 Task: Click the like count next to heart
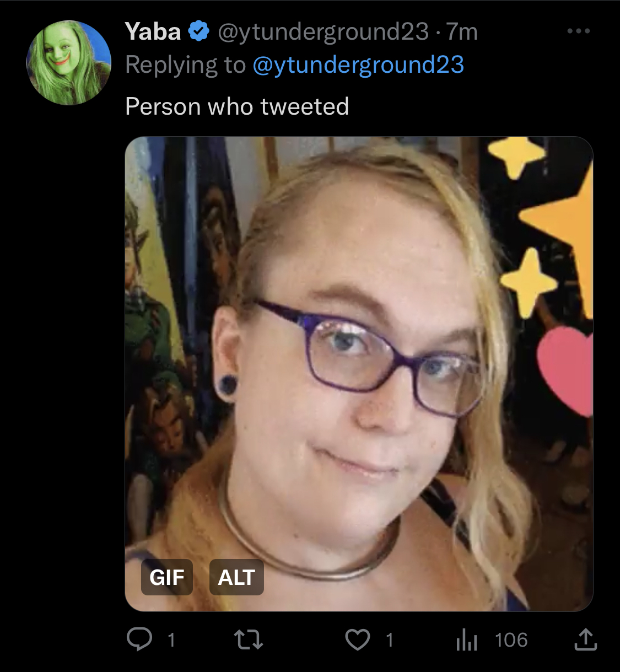390,640
